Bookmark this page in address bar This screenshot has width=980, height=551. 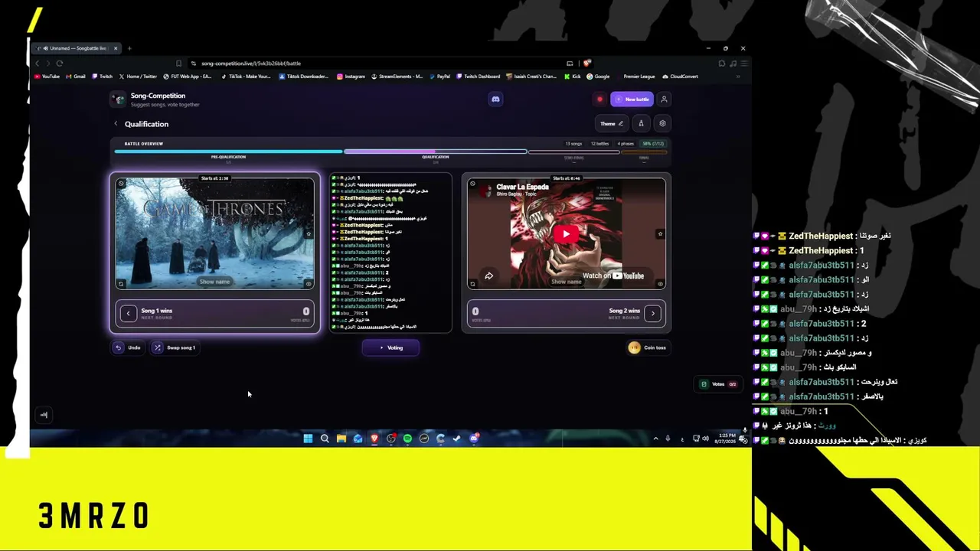[x=179, y=64]
